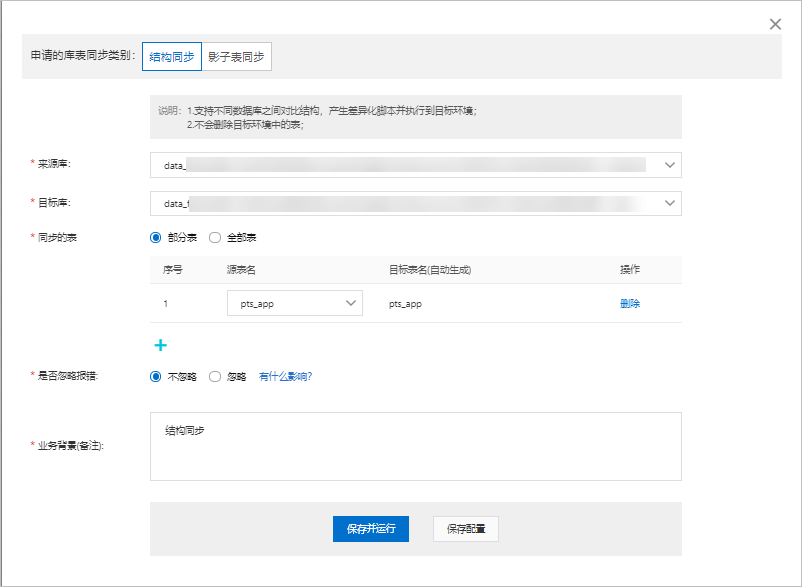Switch to the 结构同步 tab
Image resolution: width=802 pixels, height=587 pixels.
coord(172,56)
